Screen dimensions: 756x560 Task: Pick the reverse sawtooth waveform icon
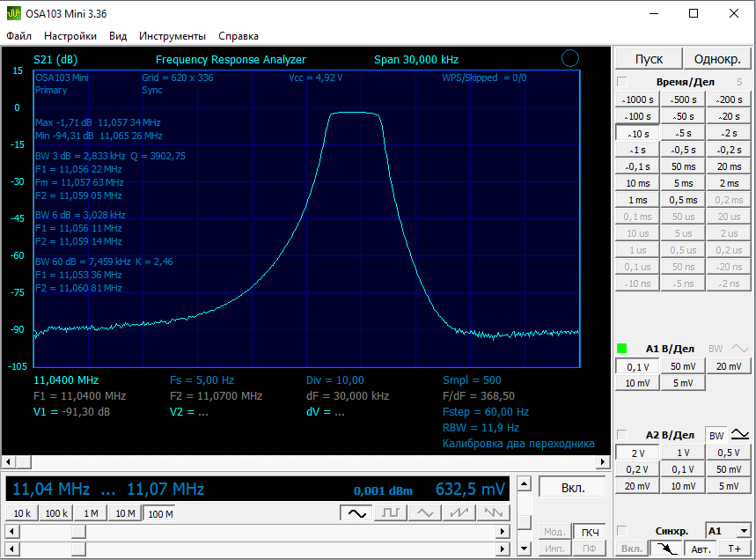tap(494, 512)
